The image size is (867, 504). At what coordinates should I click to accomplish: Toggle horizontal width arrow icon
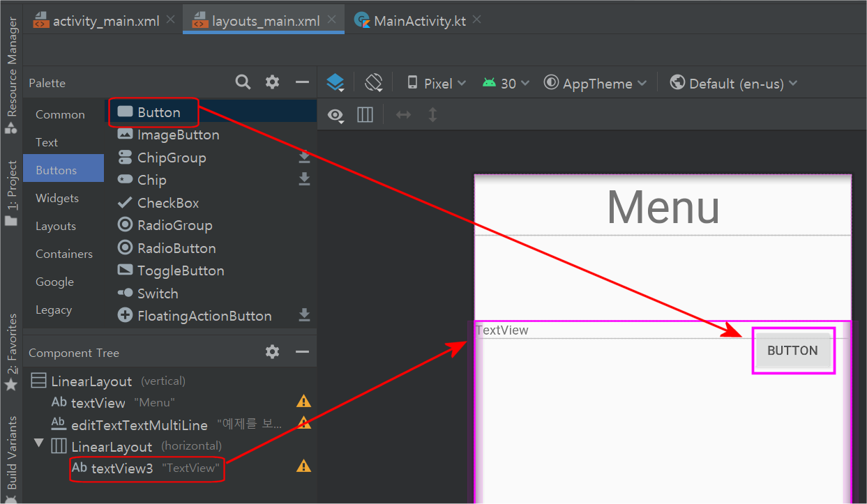point(403,114)
